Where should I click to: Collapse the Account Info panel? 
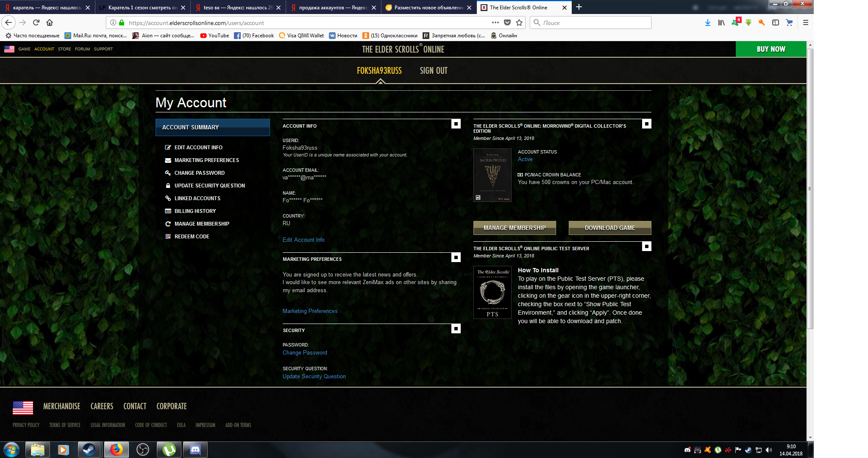[x=456, y=124]
